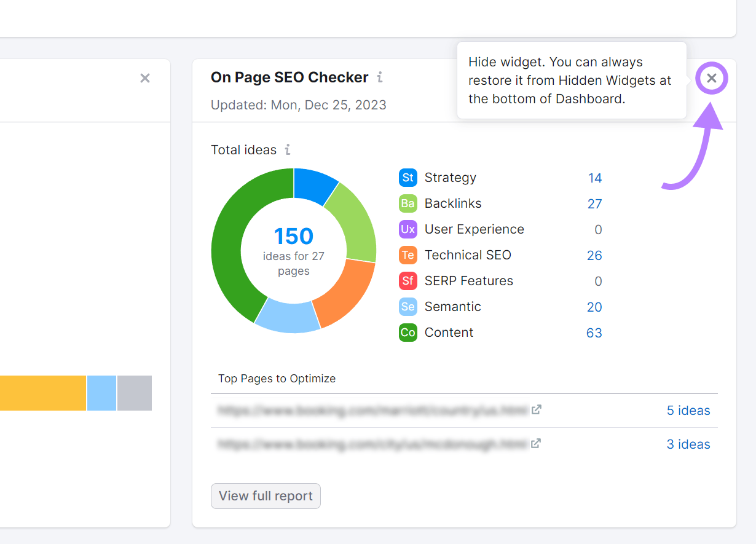Hide the On Page SEO Checker widget
756x544 pixels.
click(x=711, y=78)
